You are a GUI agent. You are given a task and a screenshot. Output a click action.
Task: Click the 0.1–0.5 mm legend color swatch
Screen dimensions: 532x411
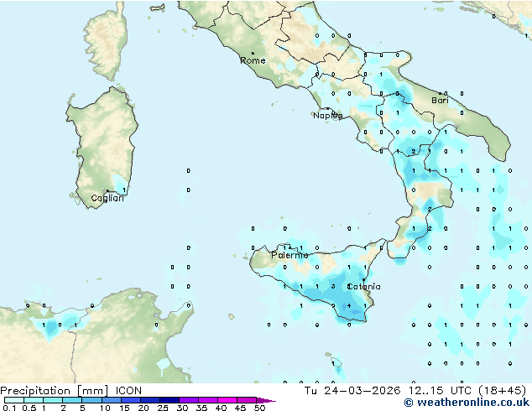point(14,400)
